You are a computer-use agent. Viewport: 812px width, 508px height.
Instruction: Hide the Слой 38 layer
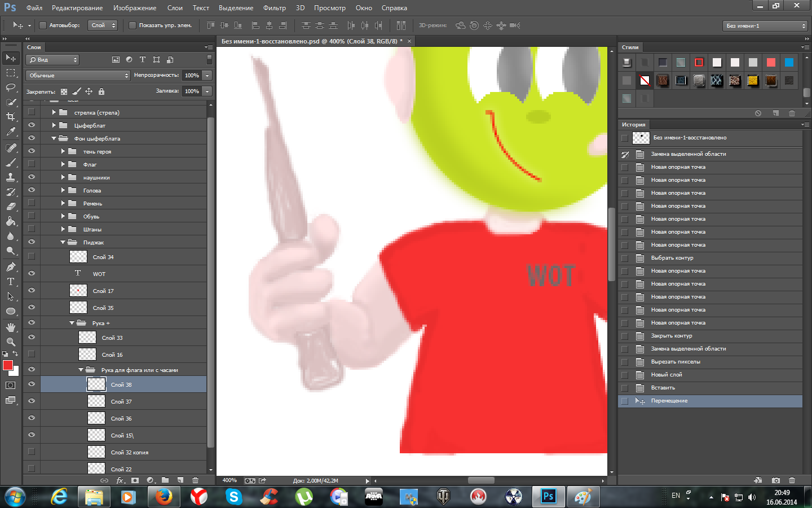(x=32, y=384)
